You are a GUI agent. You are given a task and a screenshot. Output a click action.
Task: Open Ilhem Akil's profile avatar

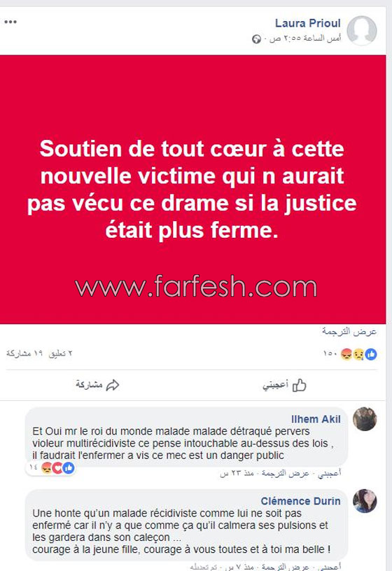pos(365,419)
